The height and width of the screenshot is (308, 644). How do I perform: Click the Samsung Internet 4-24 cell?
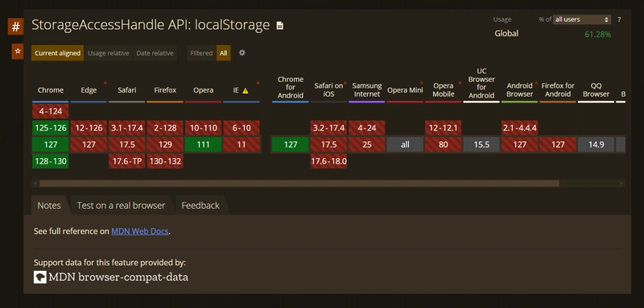367,128
